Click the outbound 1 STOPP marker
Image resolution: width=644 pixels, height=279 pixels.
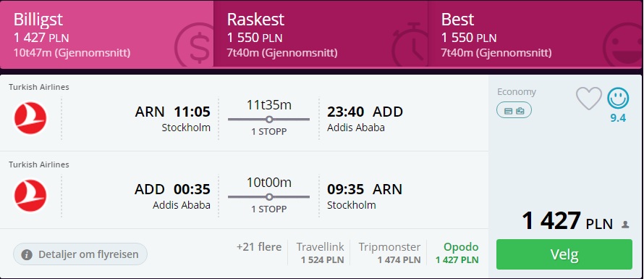tap(269, 120)
